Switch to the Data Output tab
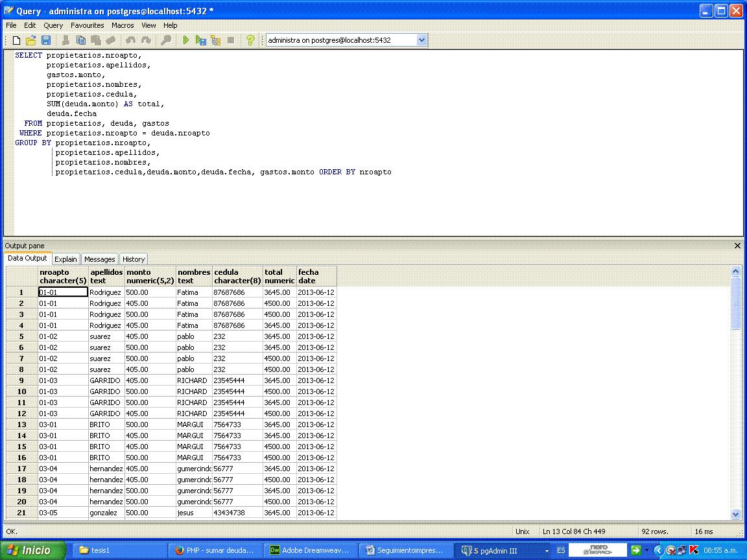The height and width of the screenshot is (560, 747). 27,258
